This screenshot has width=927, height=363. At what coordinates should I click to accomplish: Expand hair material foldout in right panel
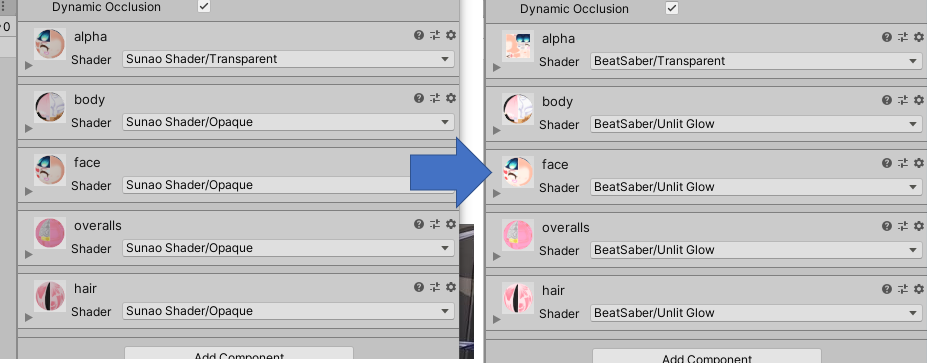tap(496, 319)
